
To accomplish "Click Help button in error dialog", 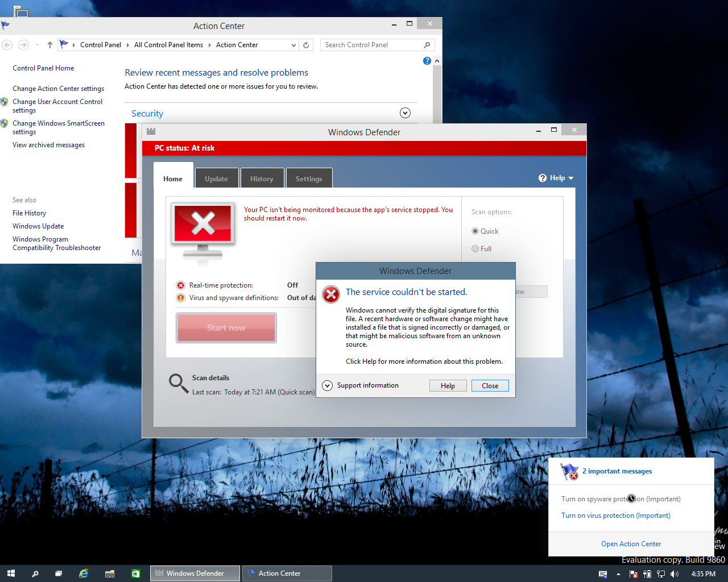I will click(448, 385).
